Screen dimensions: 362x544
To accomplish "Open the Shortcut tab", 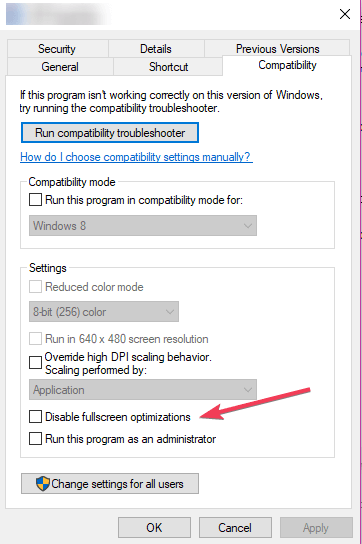I will click(168, 67).
